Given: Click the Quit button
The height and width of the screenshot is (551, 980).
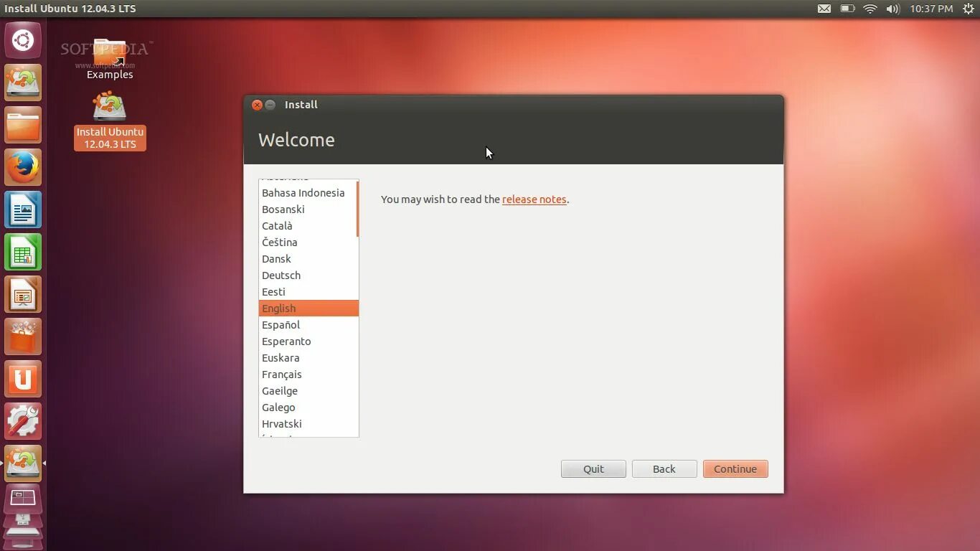Looking at the screenshot, I should [x=593, y=469].
